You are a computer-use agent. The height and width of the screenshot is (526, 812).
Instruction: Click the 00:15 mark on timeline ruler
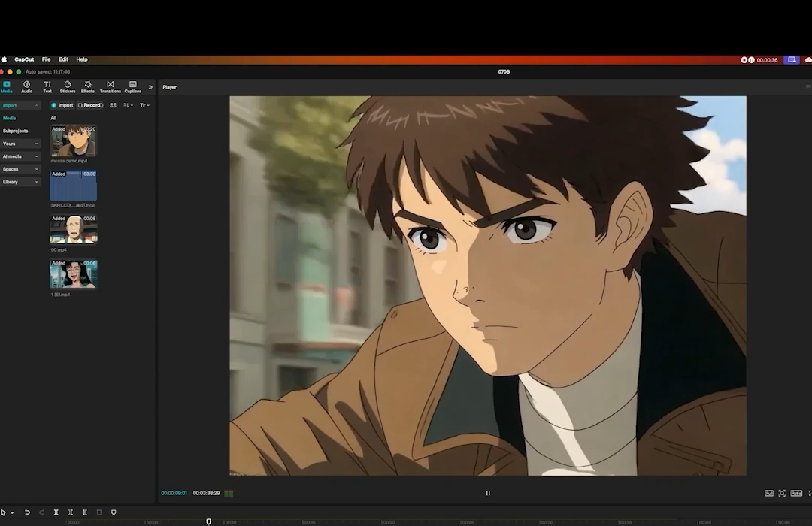tap(309, 523)
